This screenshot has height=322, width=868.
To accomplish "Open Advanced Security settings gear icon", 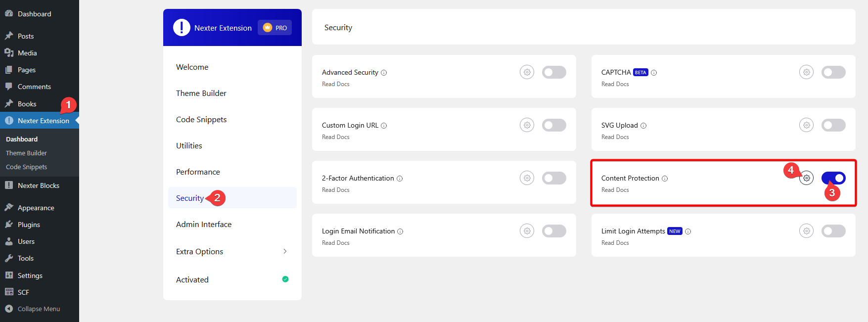I will [x=527, y=72].
